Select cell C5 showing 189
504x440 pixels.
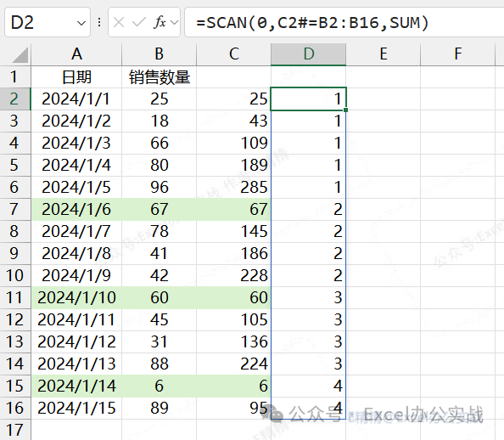tap(233, 165)
